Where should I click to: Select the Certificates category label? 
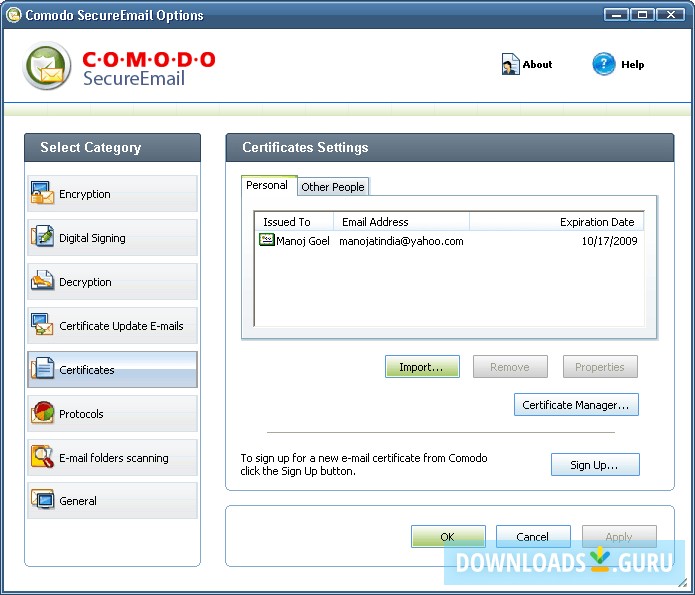tap(87, 370)
